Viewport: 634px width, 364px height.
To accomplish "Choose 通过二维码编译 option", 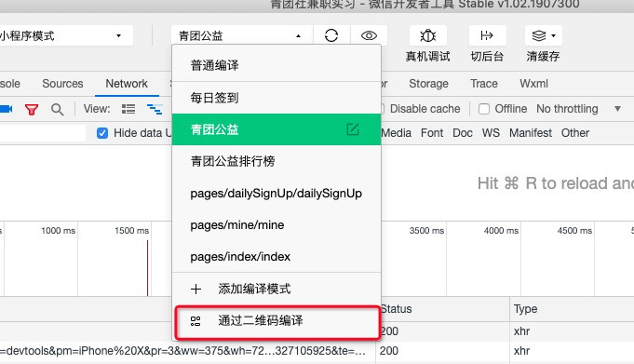I will pyautogui.click(x=277, y=321).
